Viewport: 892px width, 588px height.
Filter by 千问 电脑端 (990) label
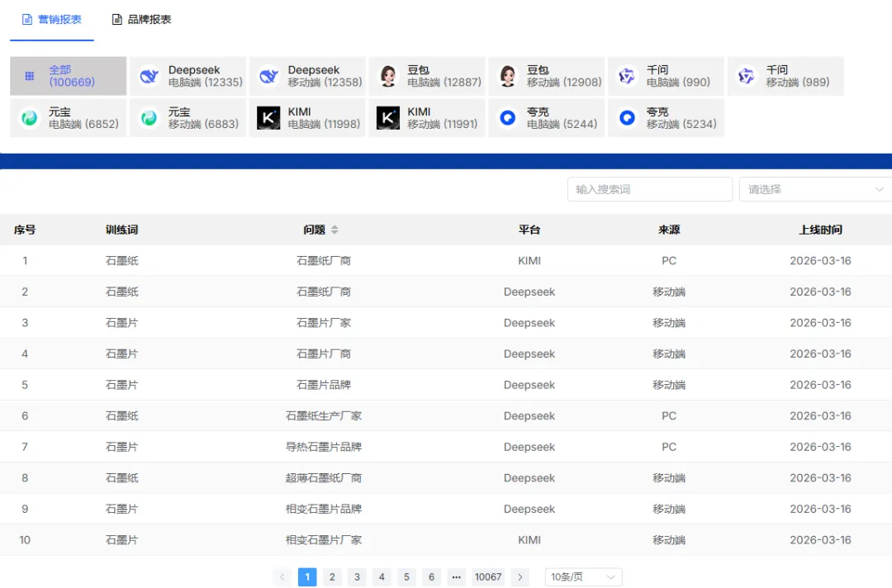678,83
